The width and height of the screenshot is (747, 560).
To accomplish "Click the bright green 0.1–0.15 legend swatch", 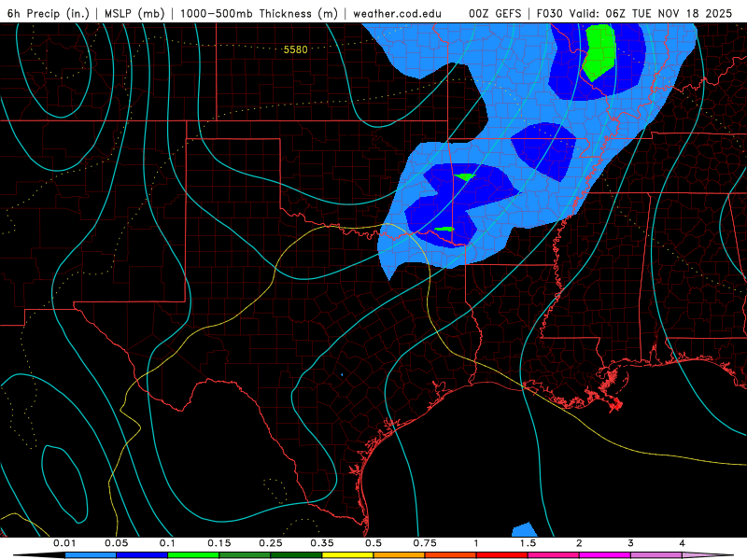I will (193, 555).
